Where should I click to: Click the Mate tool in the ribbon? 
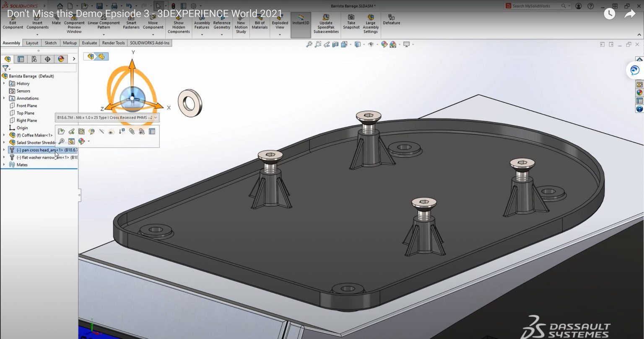click(56, 21)
